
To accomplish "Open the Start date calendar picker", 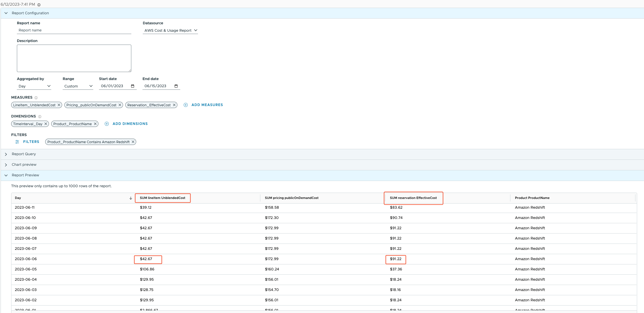I will pyautogui.click(x=132, y=86).
